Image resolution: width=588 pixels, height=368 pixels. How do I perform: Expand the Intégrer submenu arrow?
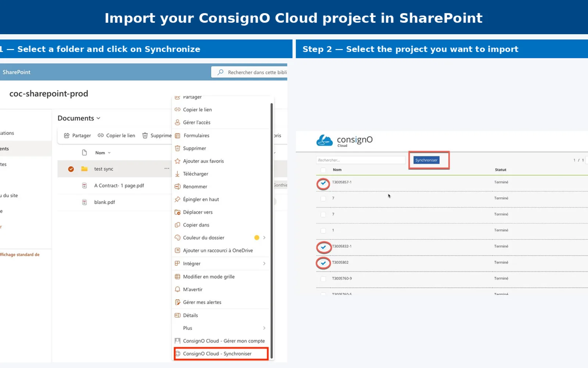point(264,263)
